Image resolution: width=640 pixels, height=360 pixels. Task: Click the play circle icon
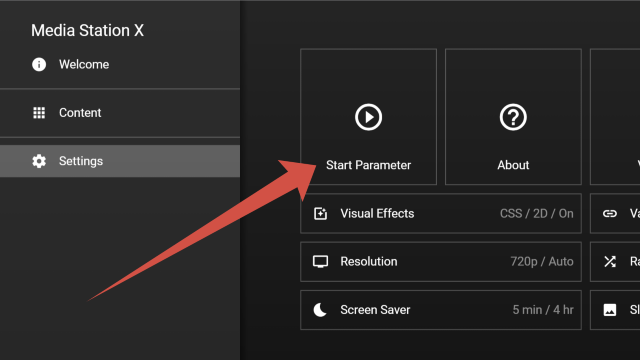pyautogui.click(x=368, y=117)
